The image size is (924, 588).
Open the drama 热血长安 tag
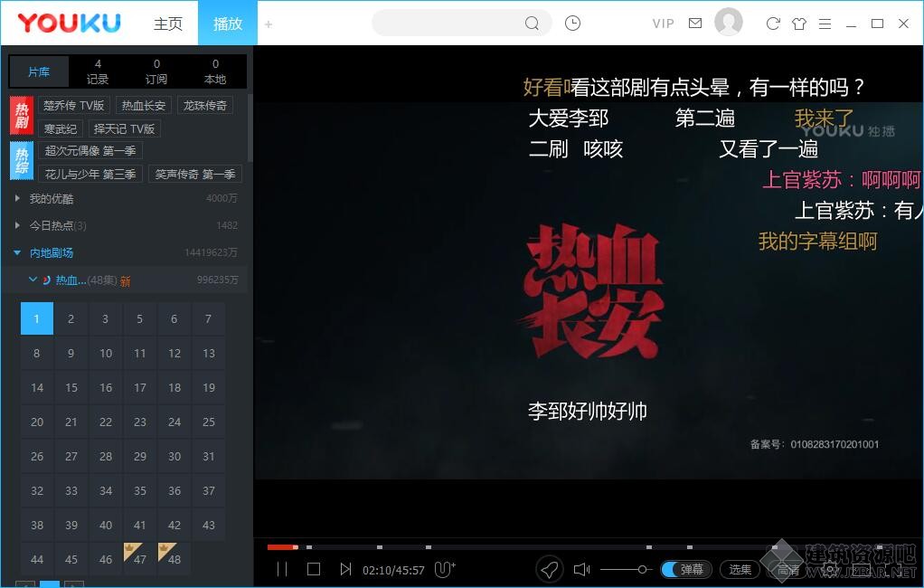pyautogui.click(x=144, y=105)
